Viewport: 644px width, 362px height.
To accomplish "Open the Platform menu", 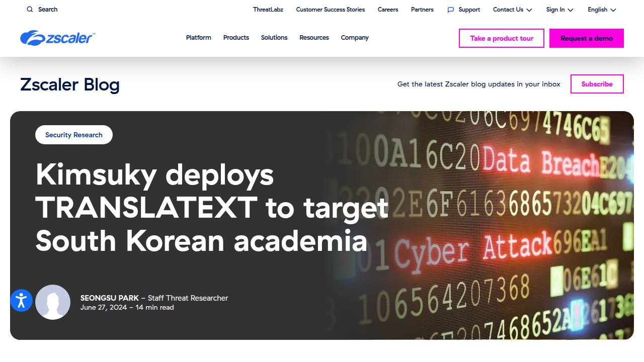I will point(199,38).
